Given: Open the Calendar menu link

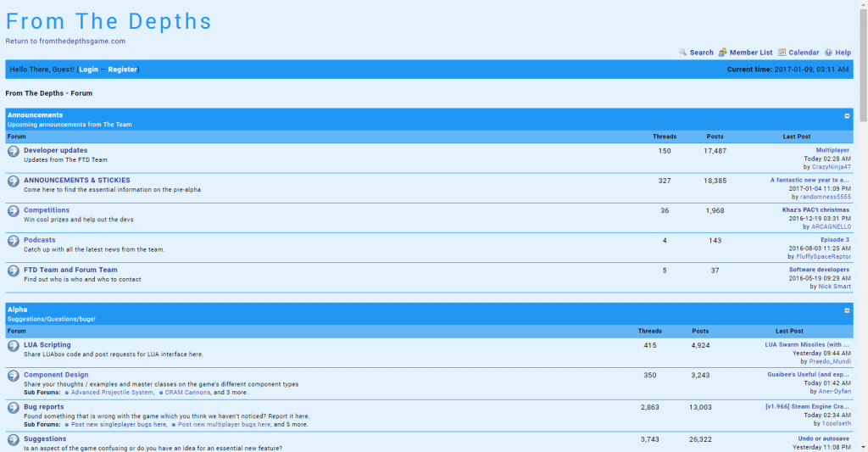Looking at the screenshot, I should [x=804, y=53].
